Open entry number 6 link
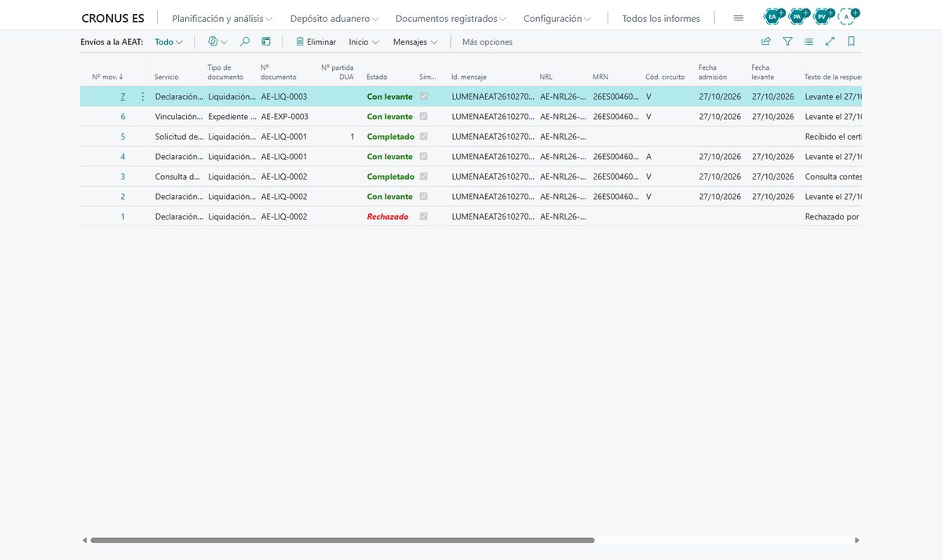Screen dimensions: 942x560 (x=122, y=116)
